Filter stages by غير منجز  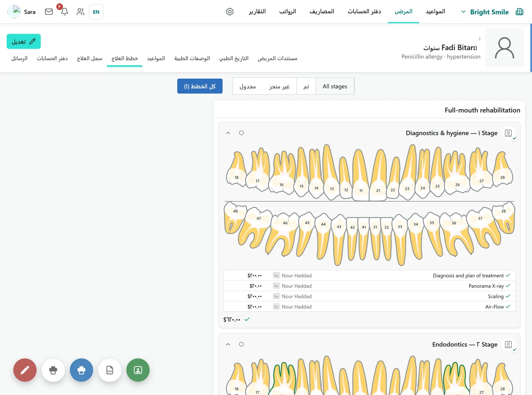(x=280, y=86)
